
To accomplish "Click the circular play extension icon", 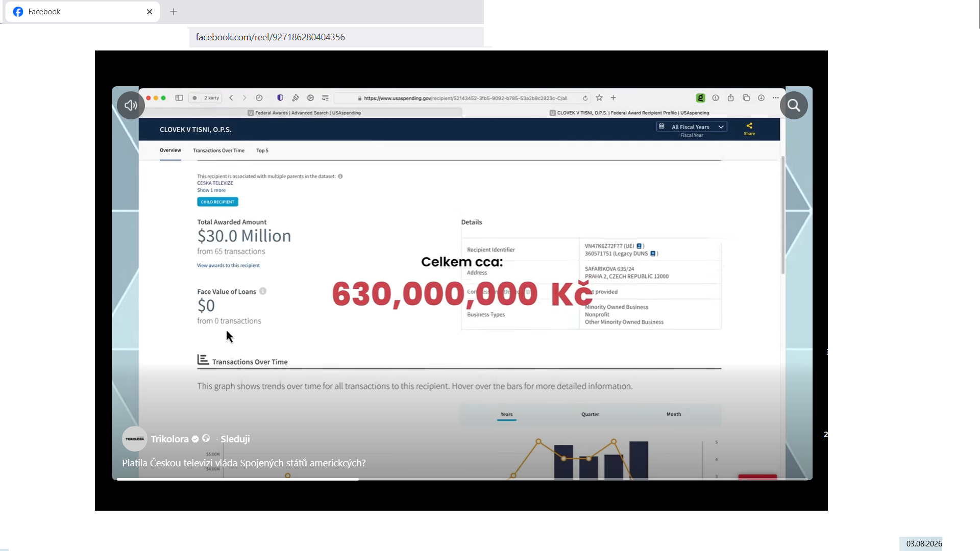I will 310,98.
